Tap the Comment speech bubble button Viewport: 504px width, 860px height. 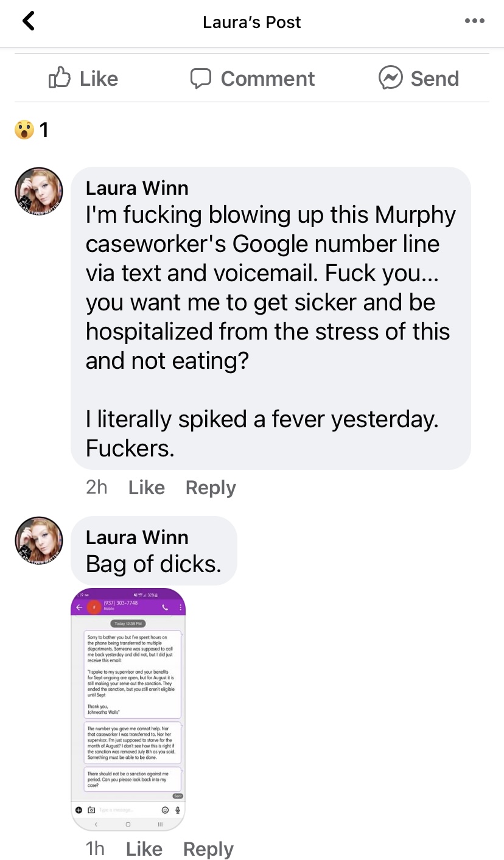pos(252,79)
